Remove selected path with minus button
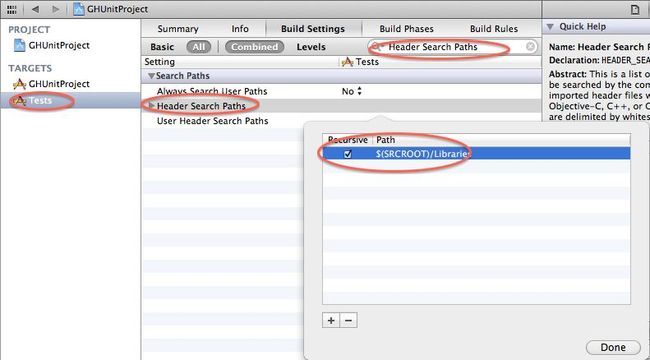Screen dimensions: 650x360 coord(348,320)
